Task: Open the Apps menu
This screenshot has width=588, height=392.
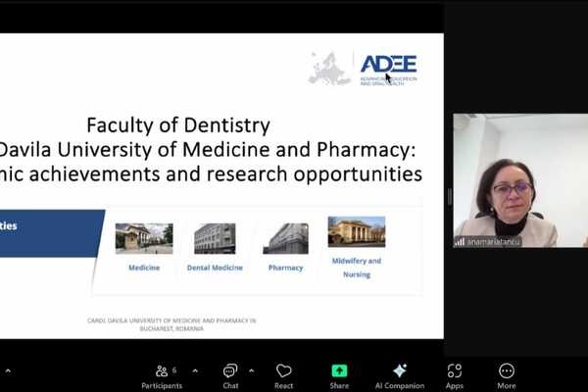Action: pos(455,376)
